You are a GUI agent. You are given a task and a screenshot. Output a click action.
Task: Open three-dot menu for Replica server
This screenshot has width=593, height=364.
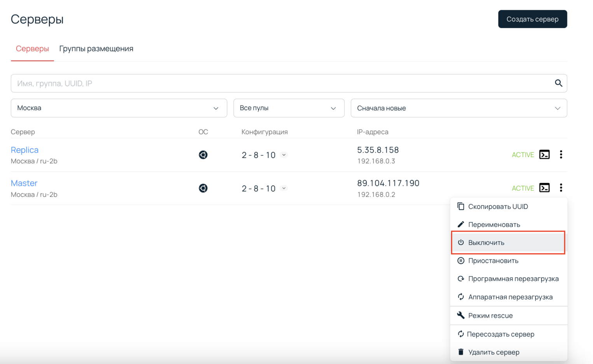coord(561,154)
